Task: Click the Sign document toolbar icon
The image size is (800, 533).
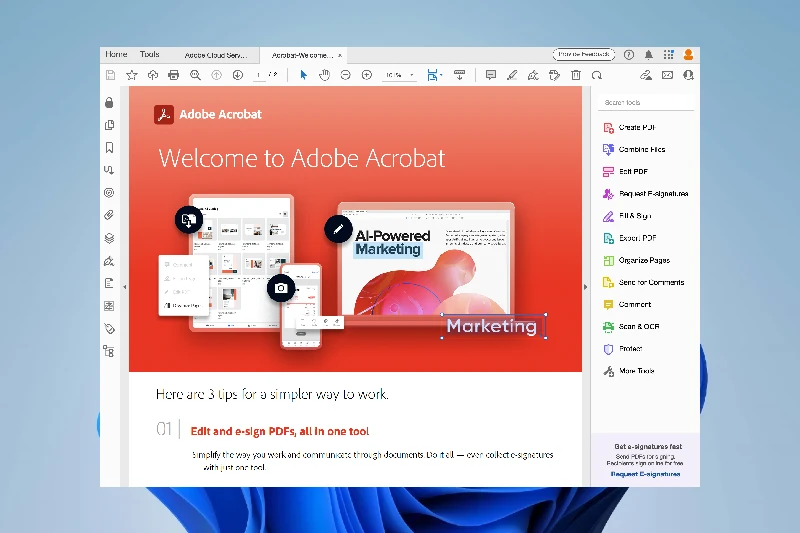Action: (533, 75)
